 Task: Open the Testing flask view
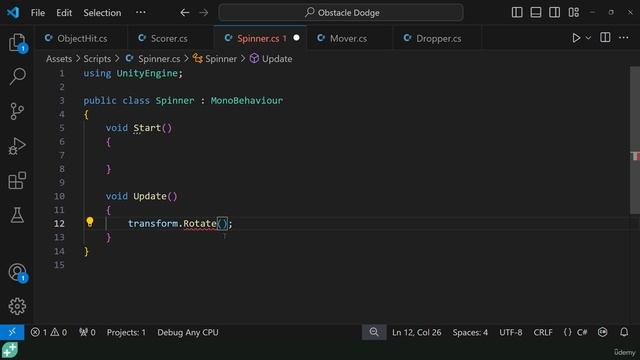(17, 215)
